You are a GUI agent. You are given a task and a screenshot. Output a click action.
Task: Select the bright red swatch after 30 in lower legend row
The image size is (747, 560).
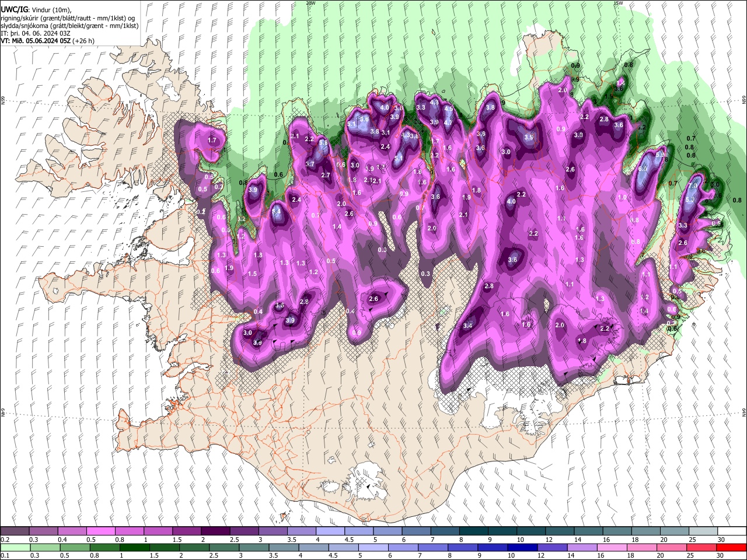pyautogui.click(x=731, y=547)
